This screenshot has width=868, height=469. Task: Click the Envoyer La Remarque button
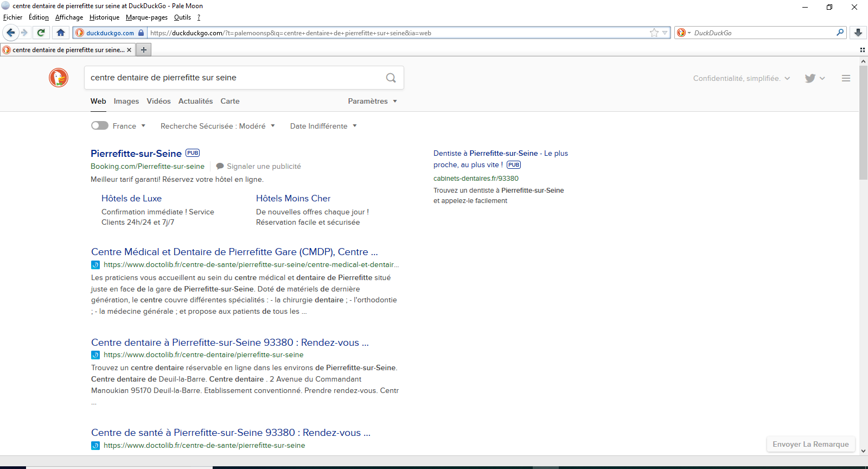pyautogui.click(x=810, y=444)
